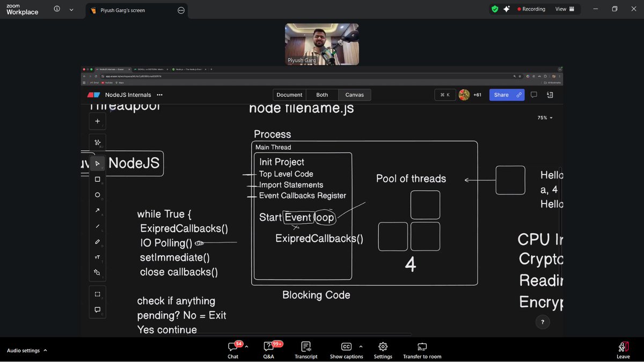Click the plus insert tool
This screenshot has width=644, height=362.
[x=97, y=121]
